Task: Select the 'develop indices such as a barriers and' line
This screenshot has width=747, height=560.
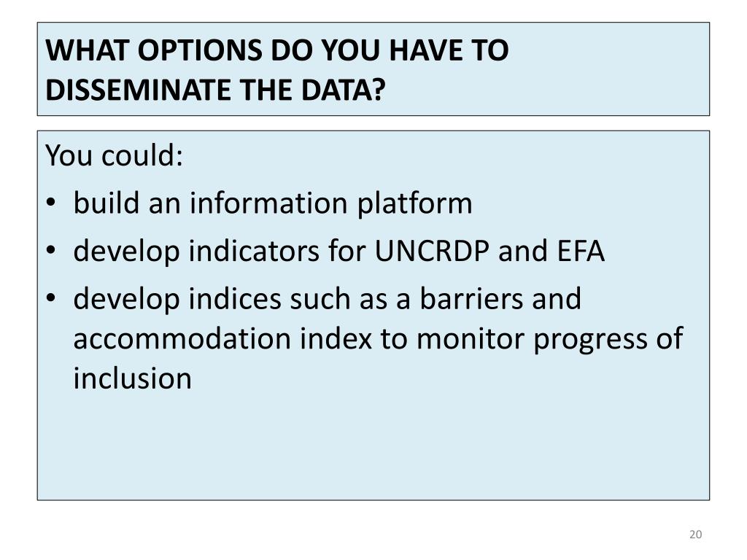Action: point(328,299)
